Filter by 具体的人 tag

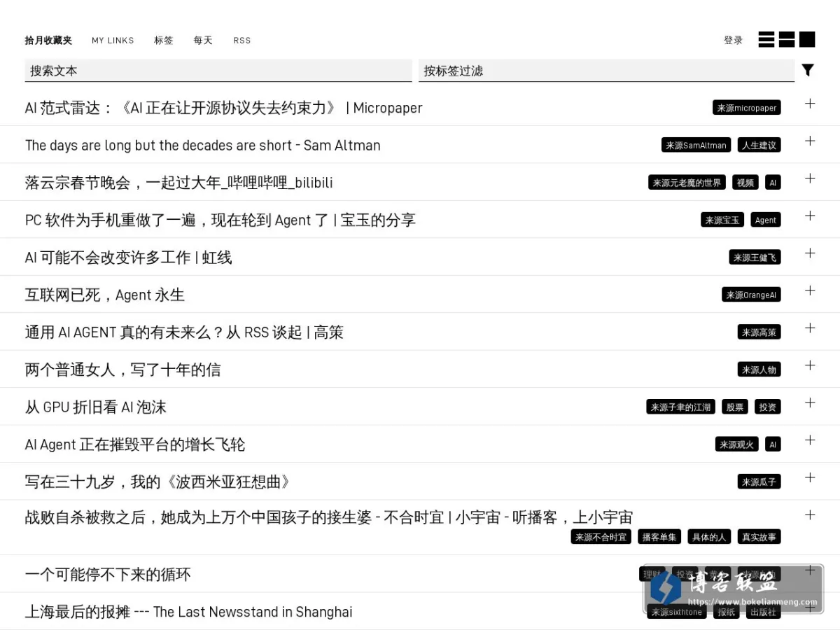(709, 537)
